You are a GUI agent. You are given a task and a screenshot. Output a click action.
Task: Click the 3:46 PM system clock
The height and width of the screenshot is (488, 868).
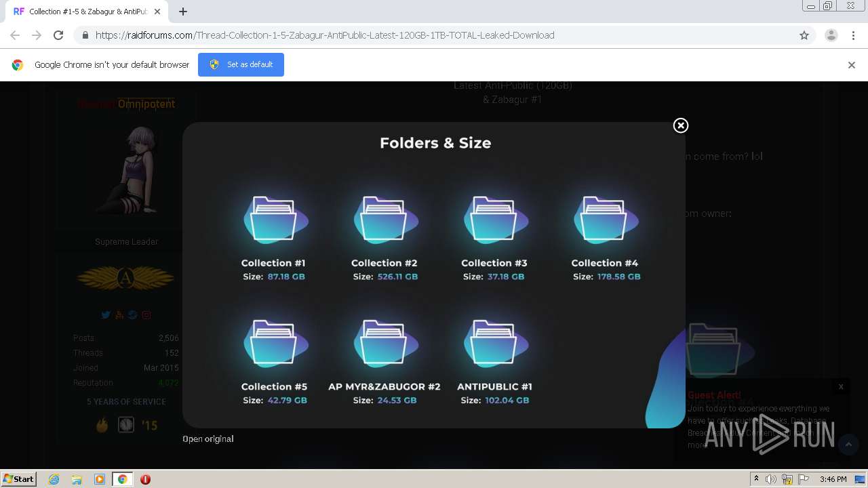pos(833,479)
